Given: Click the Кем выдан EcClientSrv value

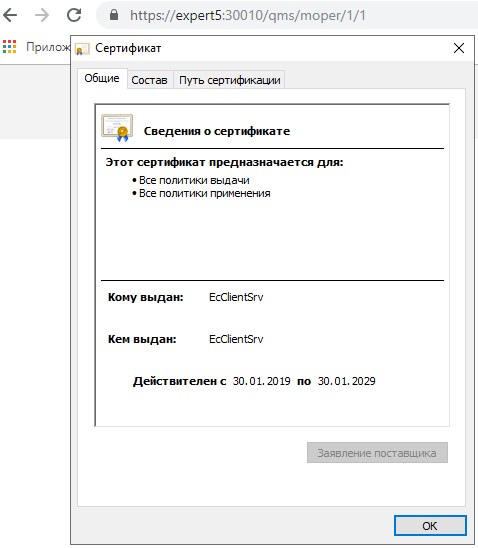Looking at the screenshot, I should coord(236,339).
